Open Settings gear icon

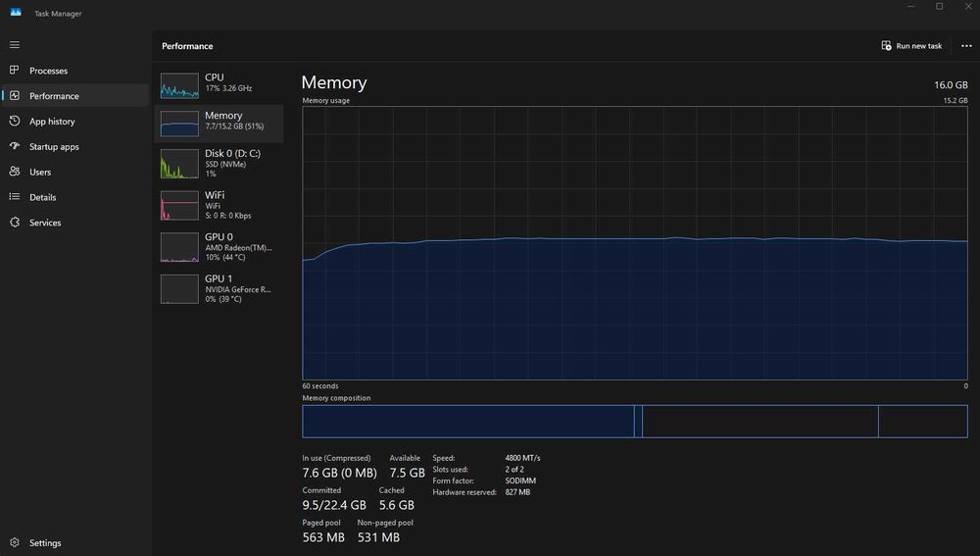[x=15, y=542]
